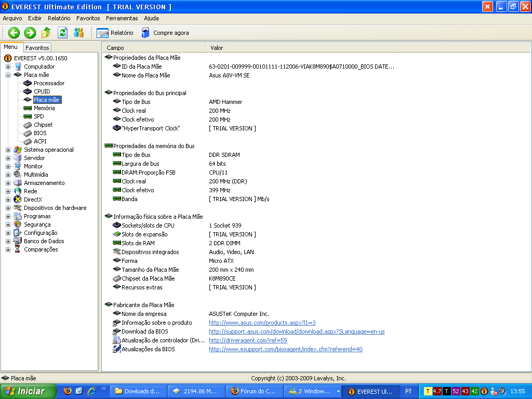Open the Ferramentas menu
The height and width of the screenshot is (399, 532).
coord(122,18)
